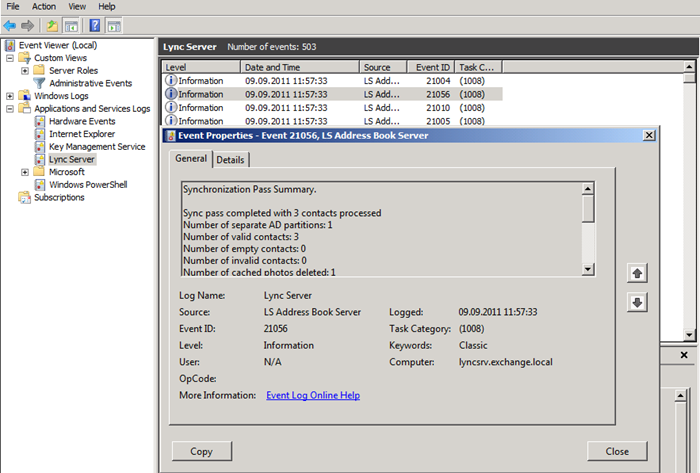Click info icon of event 21005 row
The image size is (700, 473).
tap(171, 120)
